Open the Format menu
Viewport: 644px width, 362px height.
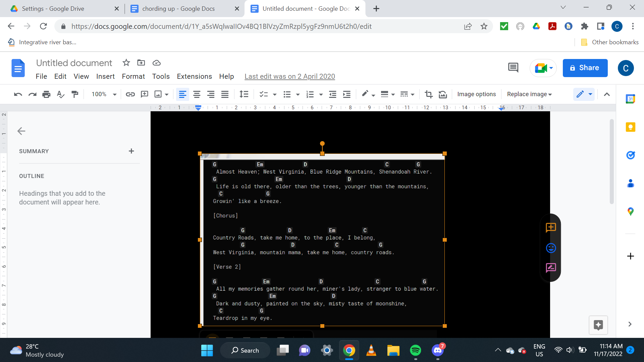point(133,76)
